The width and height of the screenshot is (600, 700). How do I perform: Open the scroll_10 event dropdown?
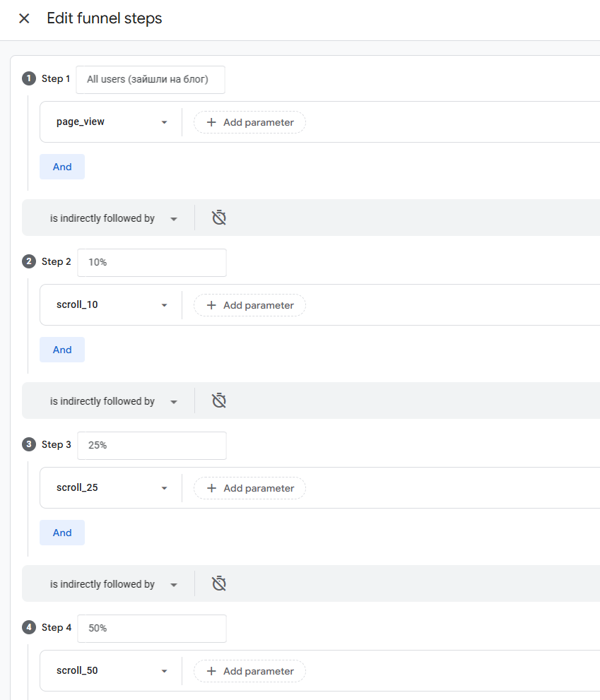112,305
